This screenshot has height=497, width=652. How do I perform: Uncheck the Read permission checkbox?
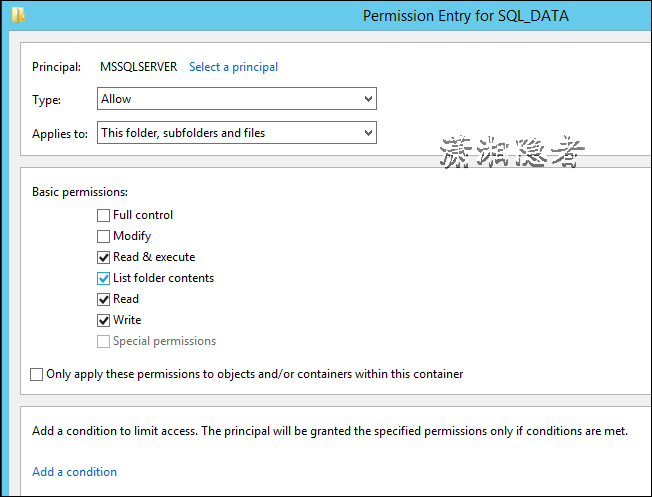pyautogui.click(x=103, y=299)
